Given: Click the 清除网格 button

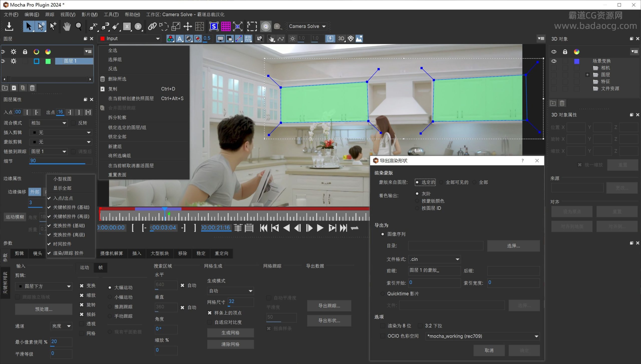Looking at the screenshot, I should pos(230,344).
